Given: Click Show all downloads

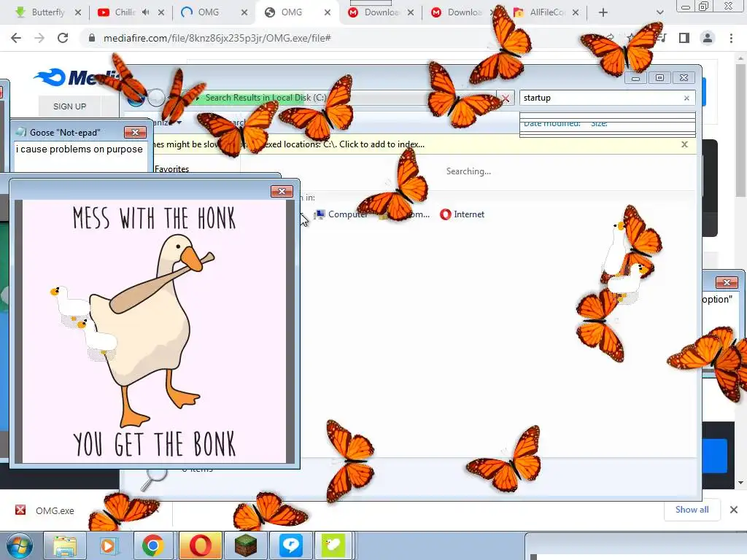Looking at the screenshot, I should (x=692, y=510).
